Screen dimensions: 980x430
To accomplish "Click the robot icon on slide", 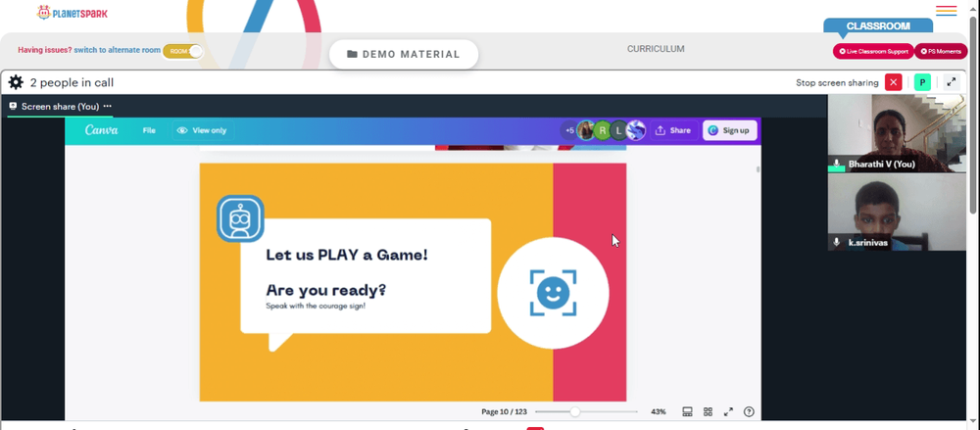I will (x=241, y=218).
